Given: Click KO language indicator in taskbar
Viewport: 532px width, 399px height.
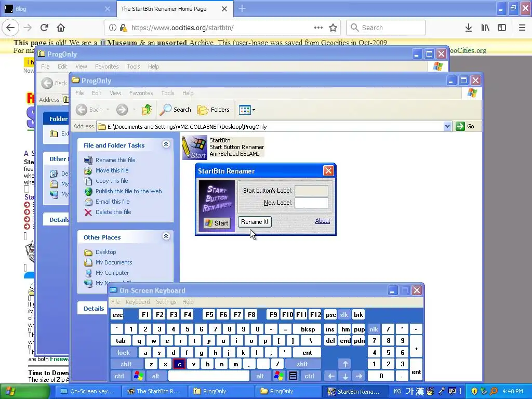Looking at the screenshot, I should click(x=397, y=391).
